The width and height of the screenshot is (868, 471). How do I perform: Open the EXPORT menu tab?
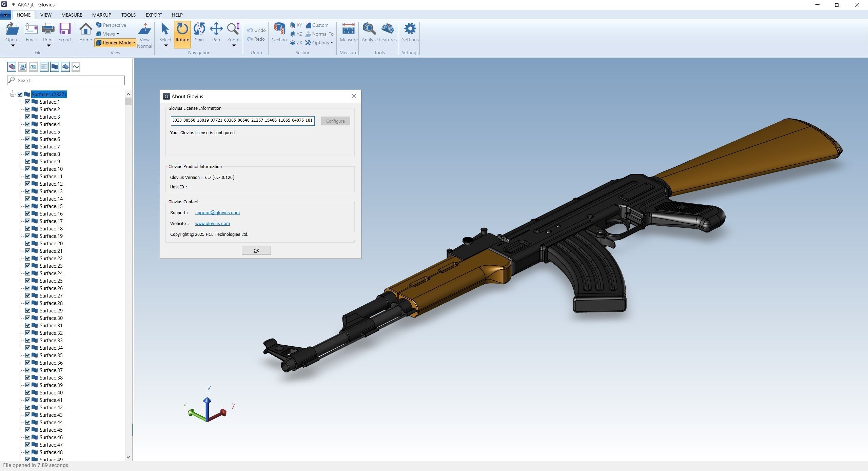[153, 15]
